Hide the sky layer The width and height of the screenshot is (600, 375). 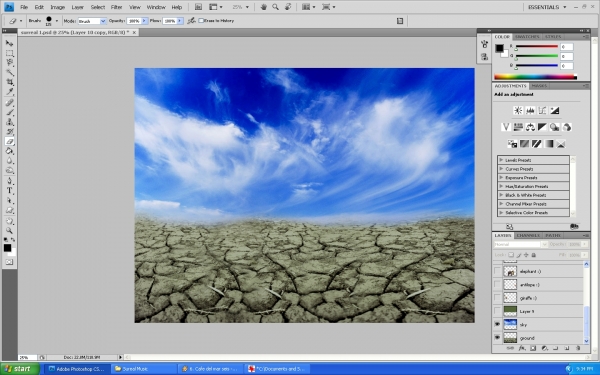click(x=497, y=324)
